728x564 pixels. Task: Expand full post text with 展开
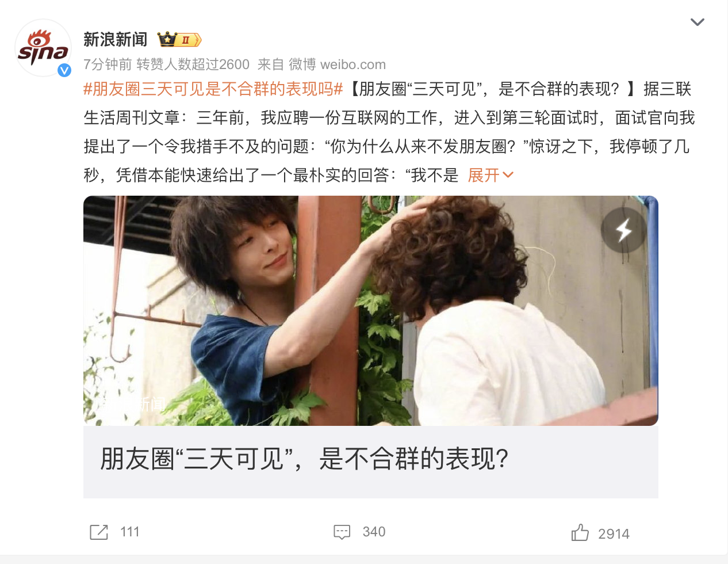tap(484, 175)
